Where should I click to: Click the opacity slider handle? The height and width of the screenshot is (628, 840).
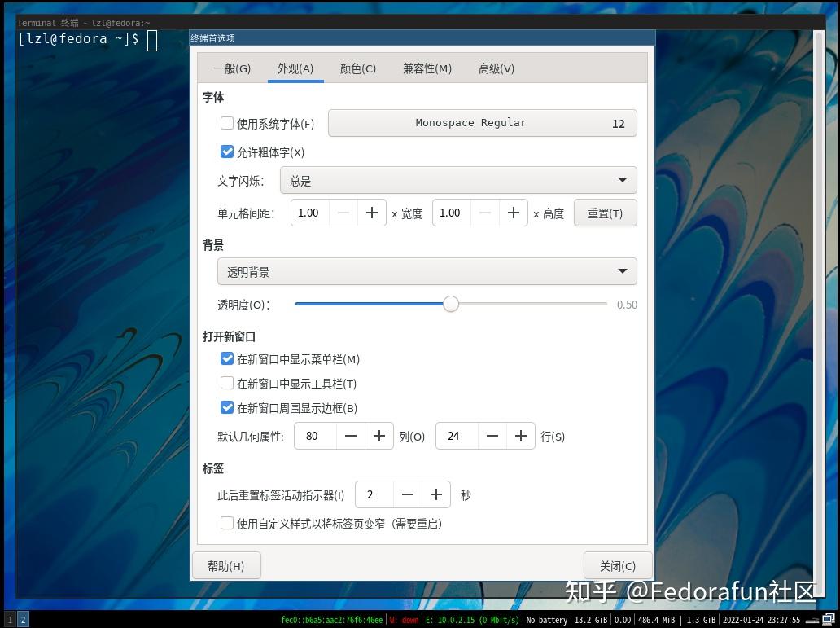(x=451, y=304)
